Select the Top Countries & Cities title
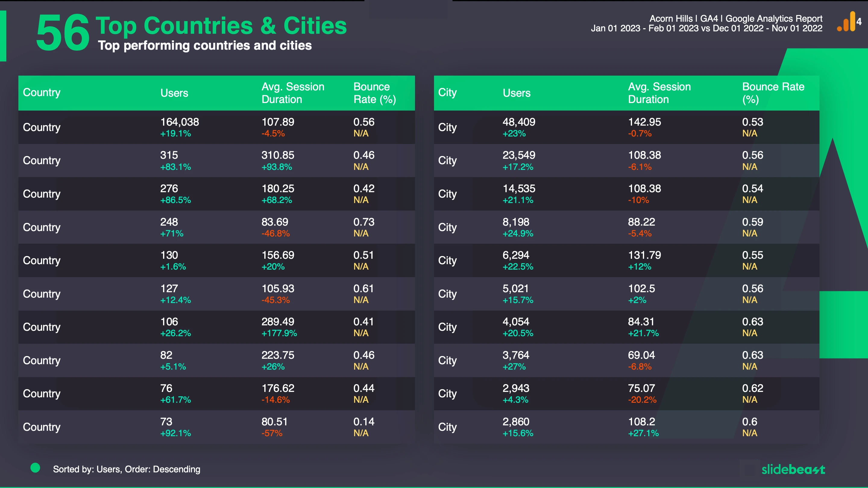The height and width of the screenshot is (488, 868). tap(221, 26)
